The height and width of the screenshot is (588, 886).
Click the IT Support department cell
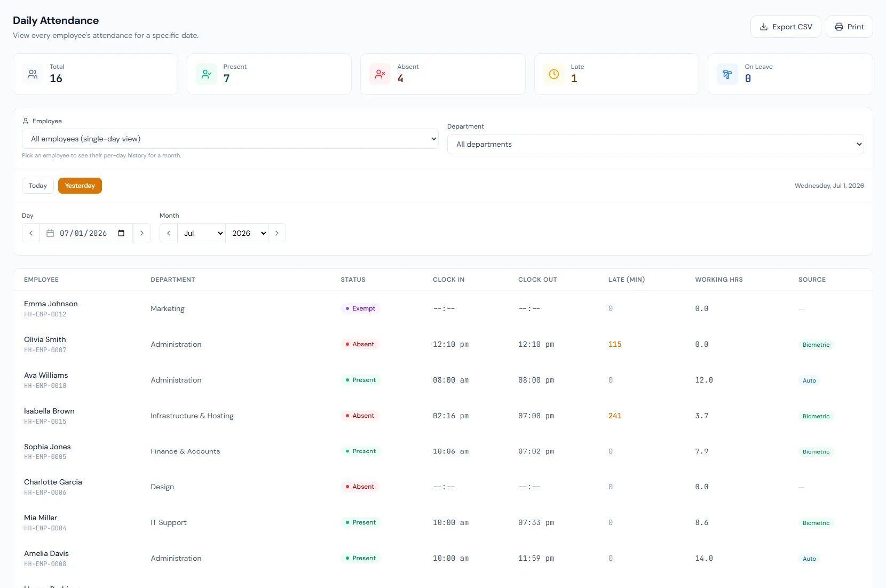tap(169, 522)
